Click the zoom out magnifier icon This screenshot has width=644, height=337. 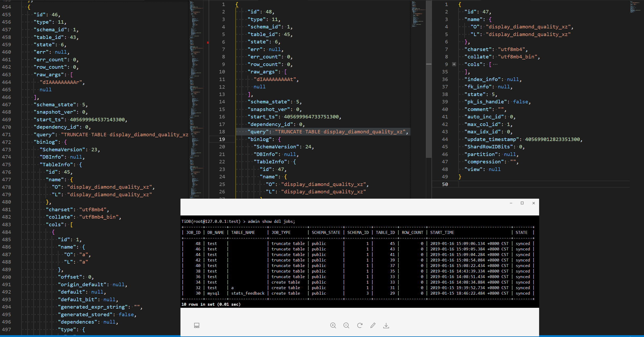[x=346, y=325]
